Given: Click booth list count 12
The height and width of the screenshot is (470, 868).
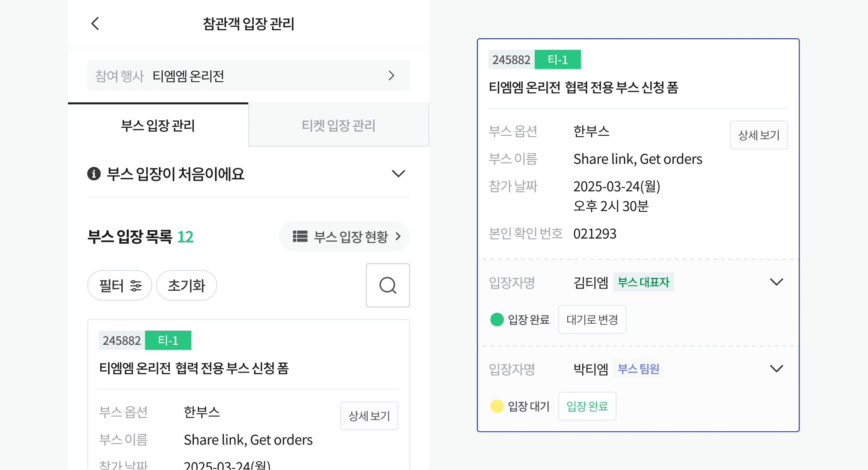Looking at the screenshot, I should pos(185,237).
